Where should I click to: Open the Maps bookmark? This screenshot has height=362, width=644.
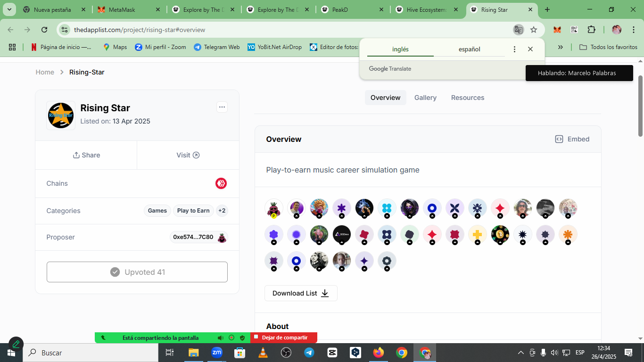pyautogui.click(x=115, y=47)
